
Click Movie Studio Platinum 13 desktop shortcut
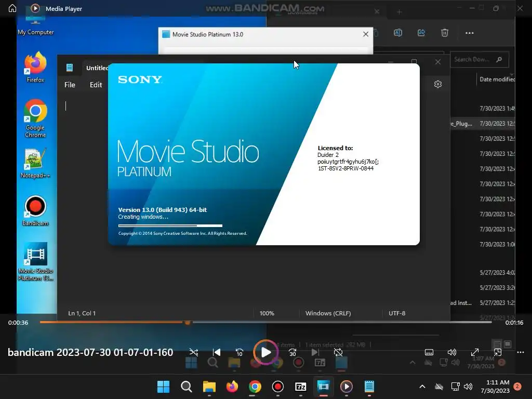36,262
